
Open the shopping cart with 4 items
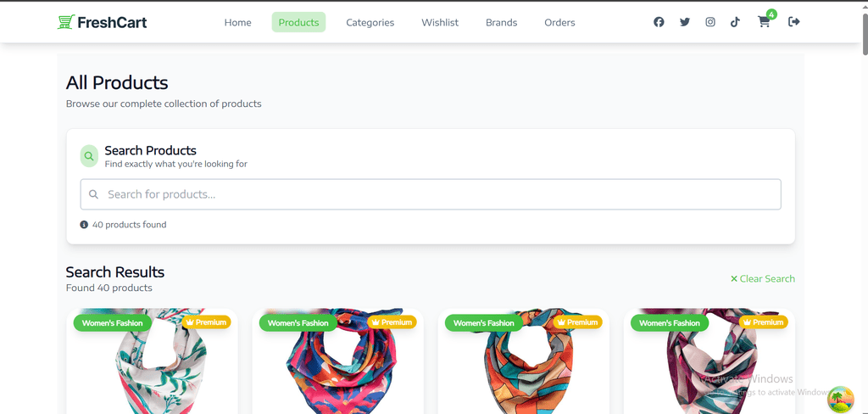(765, 21)
